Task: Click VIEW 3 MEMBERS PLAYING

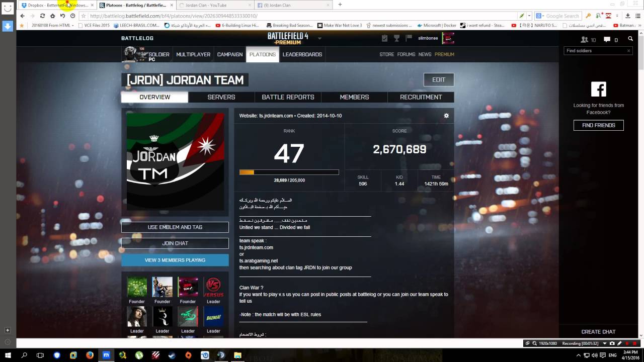Action: 175,260
